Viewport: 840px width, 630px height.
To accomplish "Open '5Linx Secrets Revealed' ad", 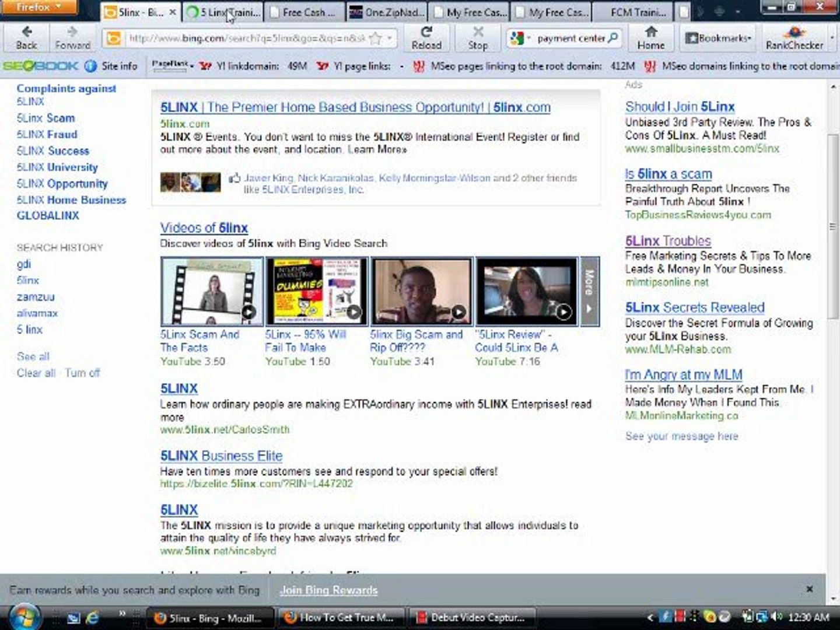I will (x=695, y=307).
